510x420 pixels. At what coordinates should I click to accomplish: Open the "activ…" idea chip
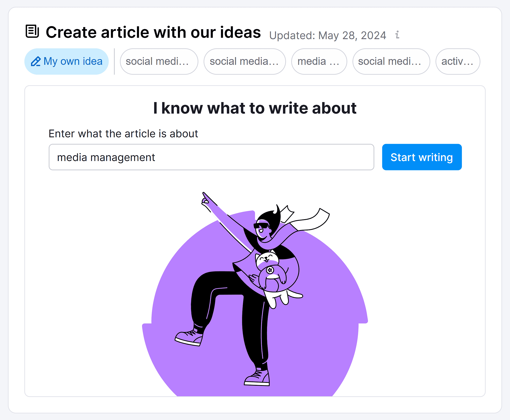point(457,61)
